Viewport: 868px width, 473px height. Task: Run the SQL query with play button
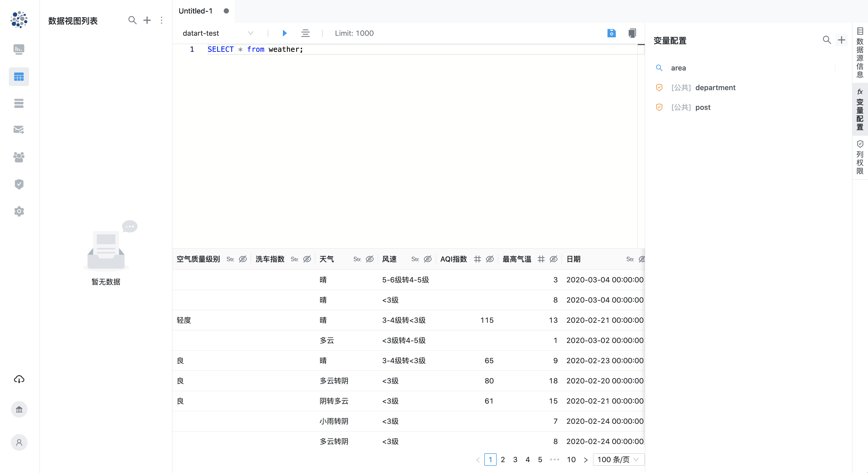pyautogui.click(x=284, y=33)
